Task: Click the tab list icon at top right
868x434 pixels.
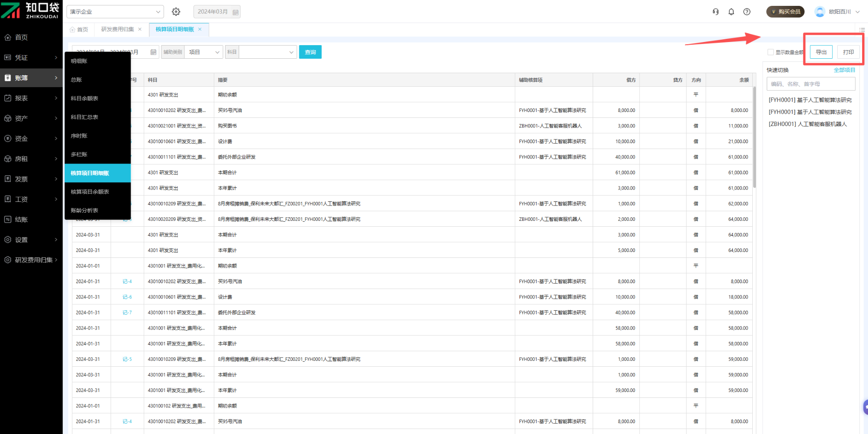Action: click(x=862, y=30)
